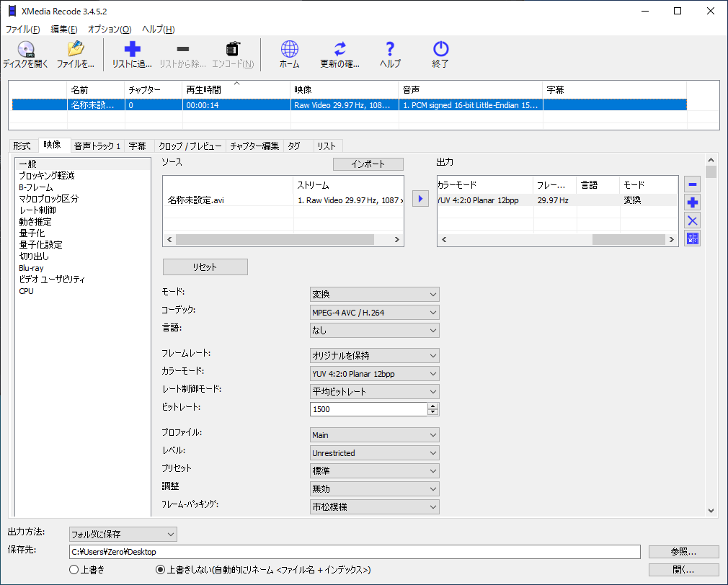Open the オプション menu
This screenshot has height=585, width=728.
[110, 30]
